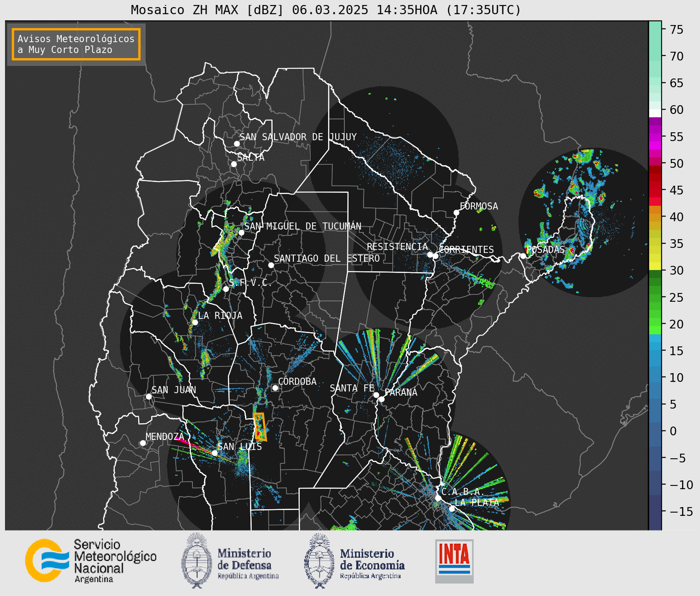
Task: Click the Paraná city marker dot
Action: (x=382, y=399)
